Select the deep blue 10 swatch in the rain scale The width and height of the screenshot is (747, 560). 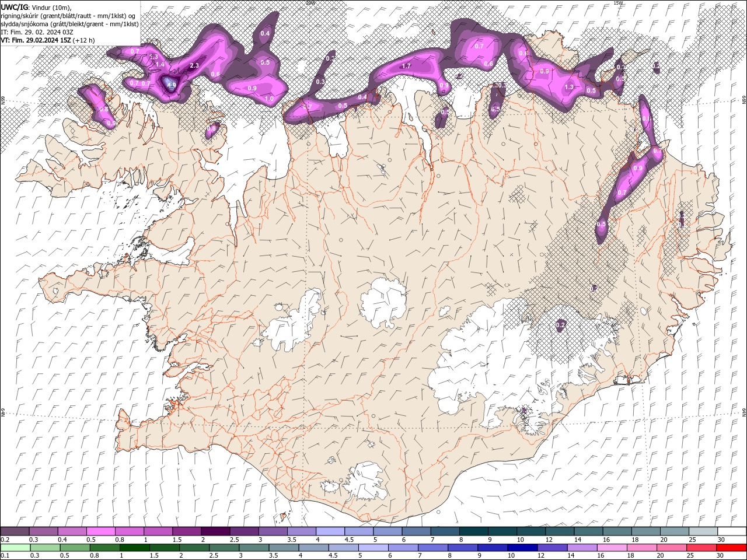pos(522,548)
